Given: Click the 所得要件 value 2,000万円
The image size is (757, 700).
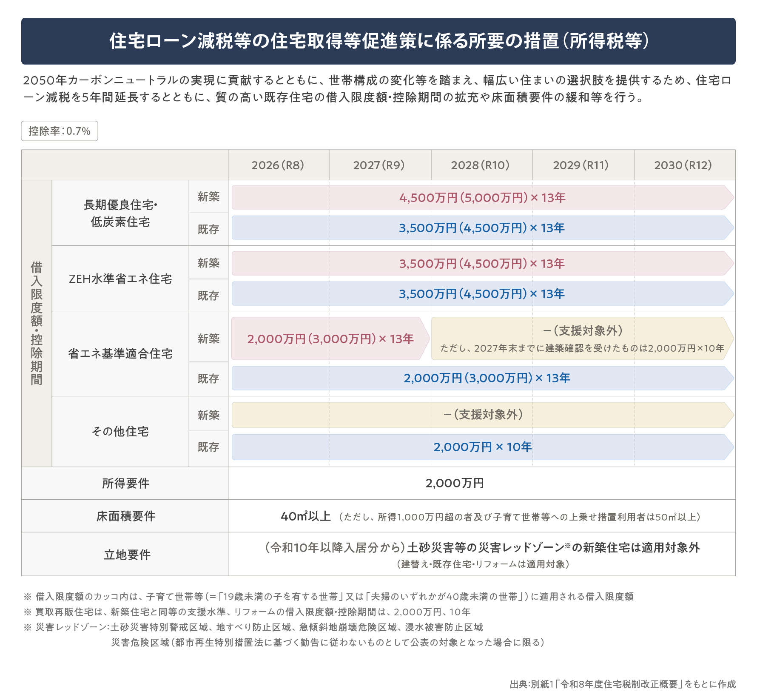Looking at the screenshot, I should pos(455,483).
